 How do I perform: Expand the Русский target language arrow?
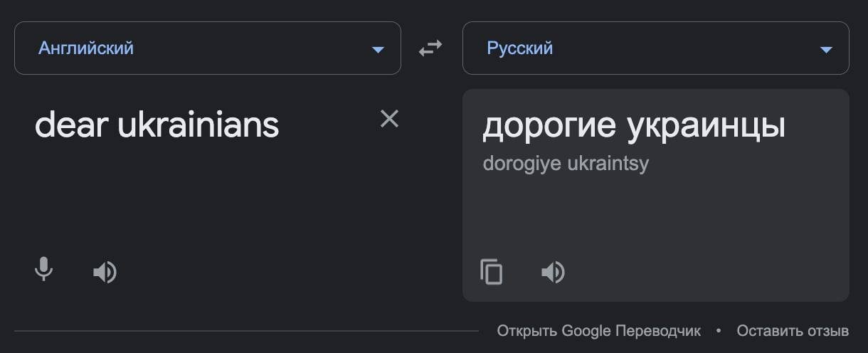(x=826, y=50)
